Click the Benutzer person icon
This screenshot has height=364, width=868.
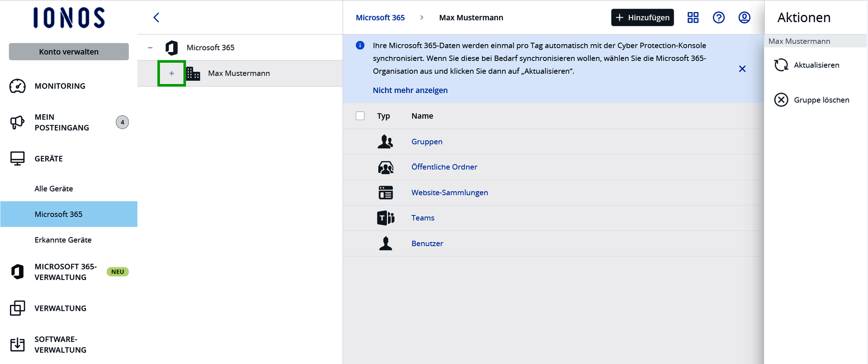386,243
